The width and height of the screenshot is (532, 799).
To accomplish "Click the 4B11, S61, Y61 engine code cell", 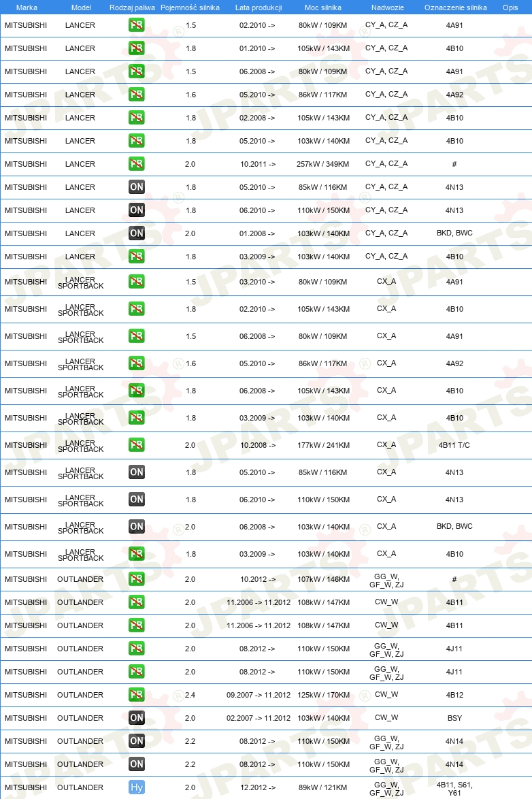I will pyautogui.click(x=454, y=789).
